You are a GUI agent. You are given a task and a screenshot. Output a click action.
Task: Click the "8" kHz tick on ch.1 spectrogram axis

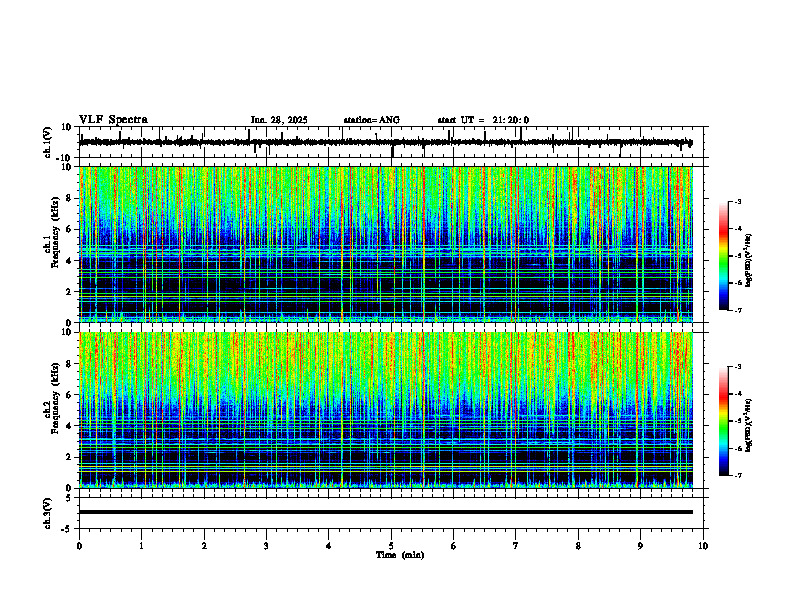tap(70, 198)
